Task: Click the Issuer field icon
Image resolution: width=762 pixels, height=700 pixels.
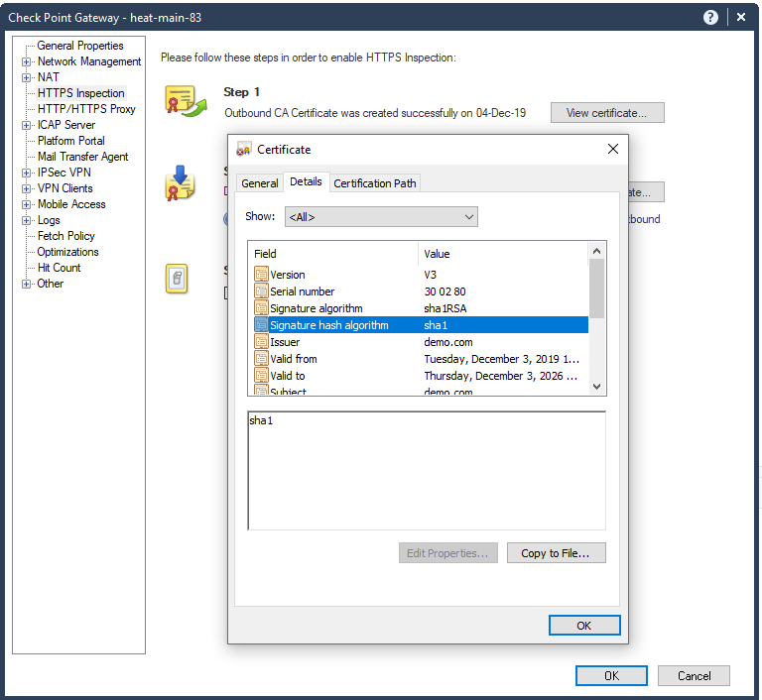Action: tap(261, 341)
